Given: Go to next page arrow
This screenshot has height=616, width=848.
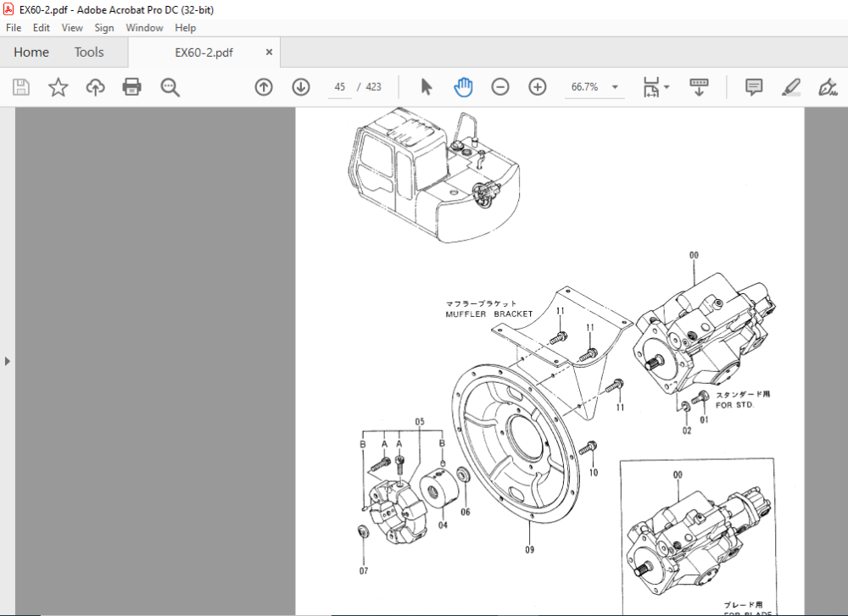Looking at the screenshot, I should 301,87.
